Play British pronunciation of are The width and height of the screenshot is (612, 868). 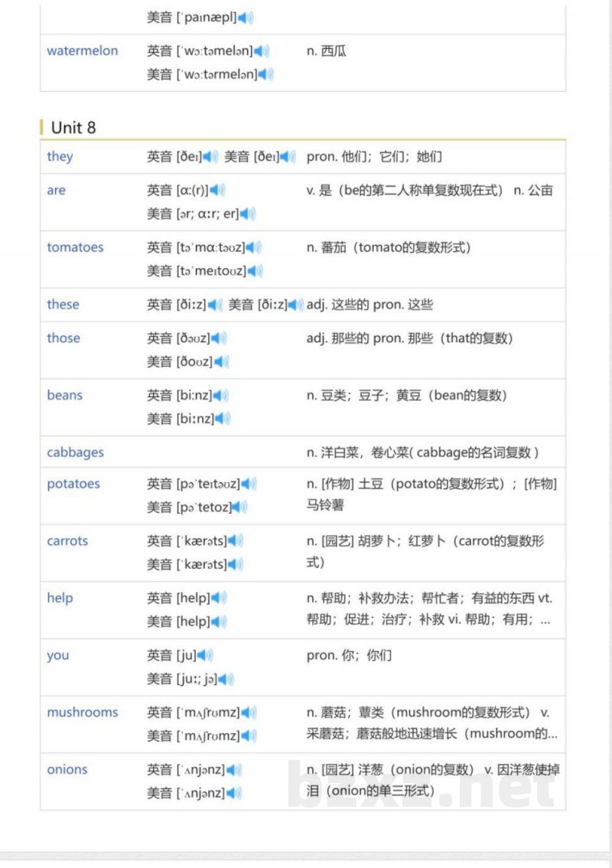[217, 191]
